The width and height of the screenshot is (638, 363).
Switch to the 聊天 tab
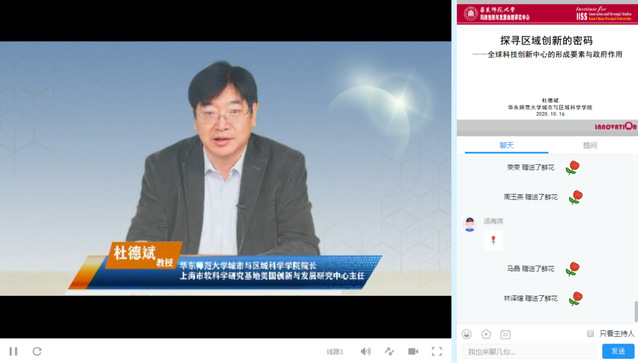507,145
